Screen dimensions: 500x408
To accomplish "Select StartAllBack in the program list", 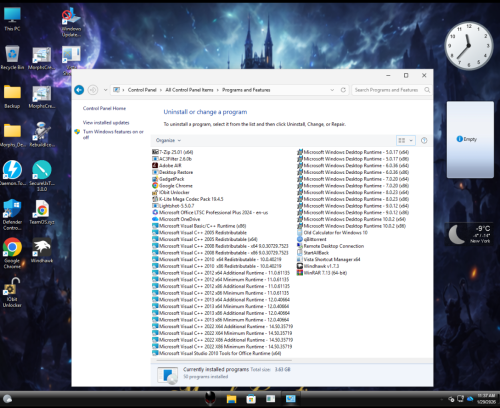I will (313, 253).
